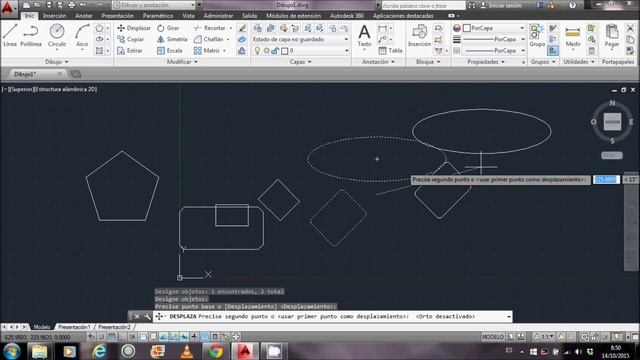Click the print icon in quick access toolbar
640x360 pixels.
click(71, 5)
